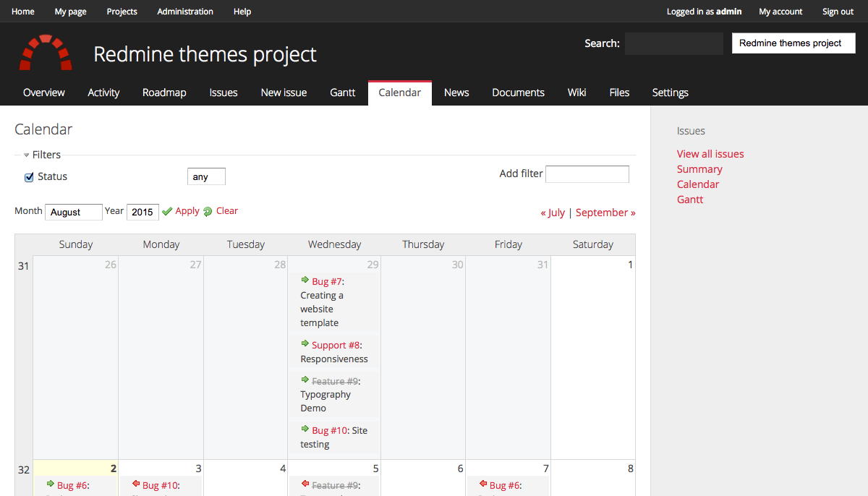
Task: Uncheck the Status filter checkbox
Action: (30, 177)
